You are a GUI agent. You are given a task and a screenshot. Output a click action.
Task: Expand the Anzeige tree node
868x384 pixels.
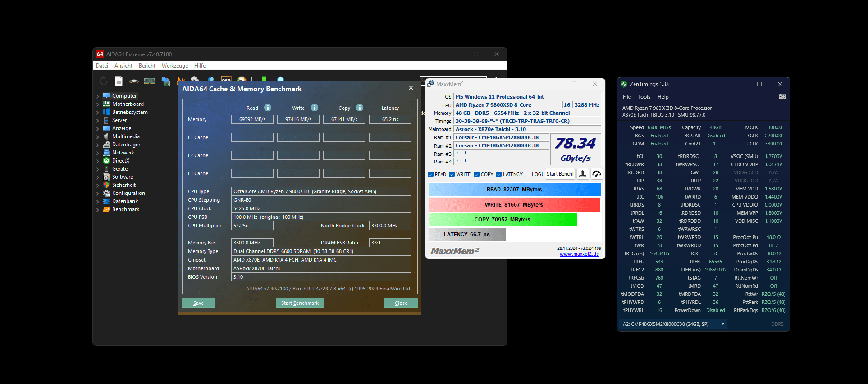[x=97, y=129]
